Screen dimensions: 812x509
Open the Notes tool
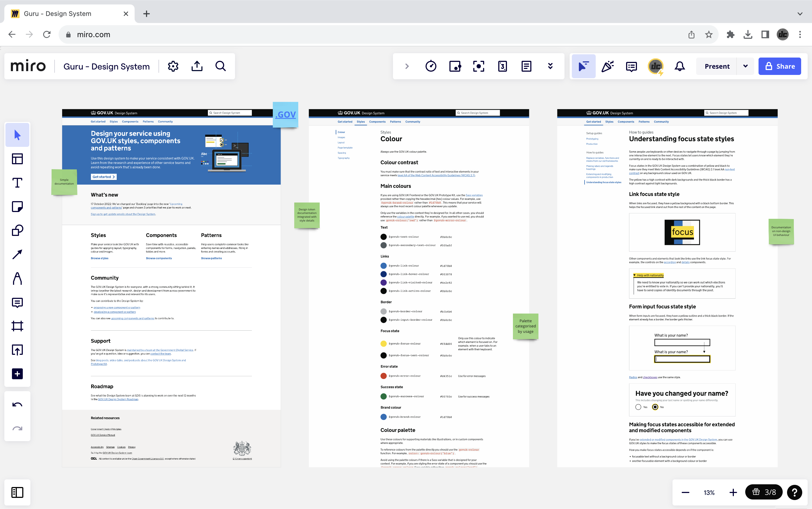point(527,66)
